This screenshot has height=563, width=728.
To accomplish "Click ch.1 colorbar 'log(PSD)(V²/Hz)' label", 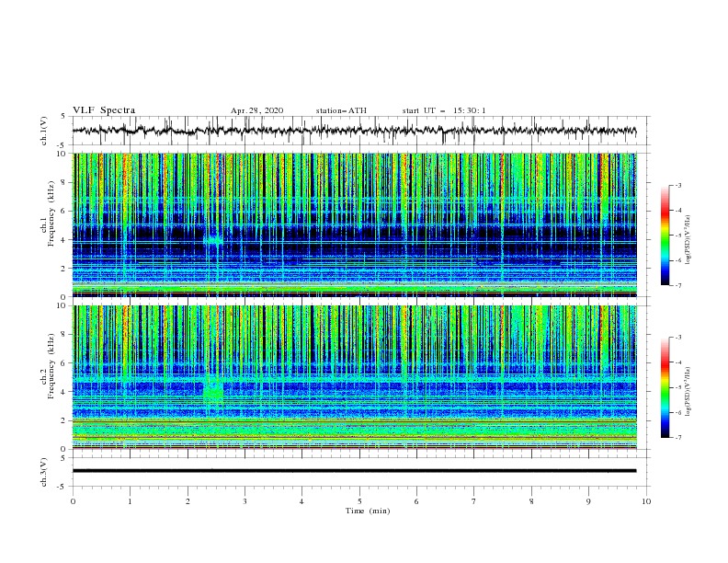I will [689, 240].
